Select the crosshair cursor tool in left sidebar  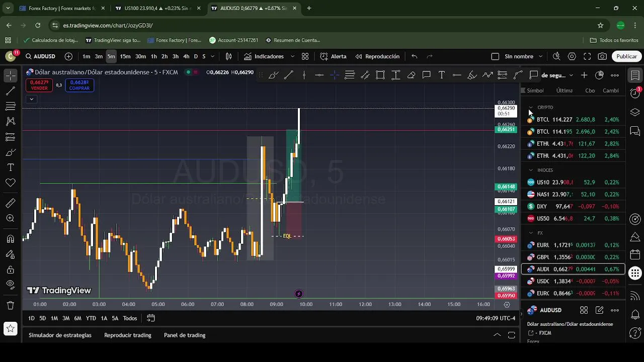coord(10,75)
